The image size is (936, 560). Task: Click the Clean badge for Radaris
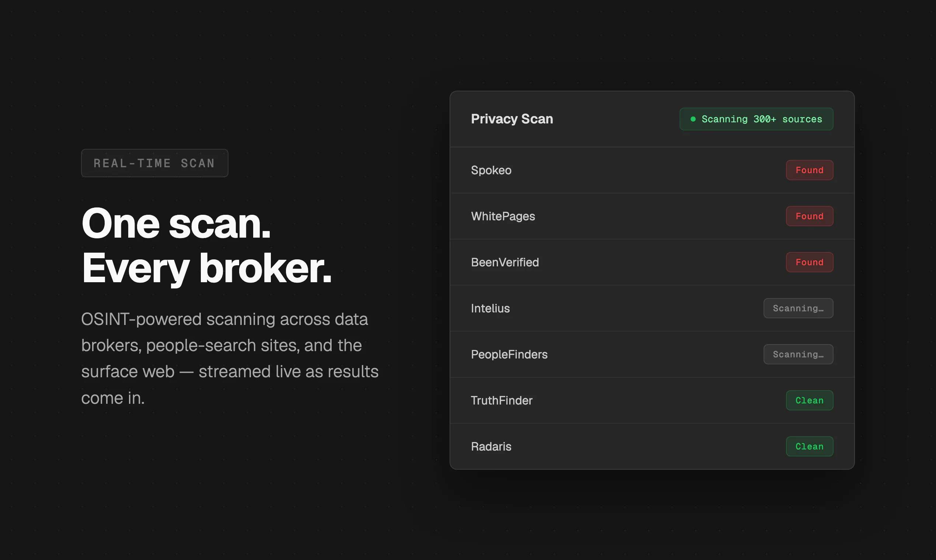point(810,447)
